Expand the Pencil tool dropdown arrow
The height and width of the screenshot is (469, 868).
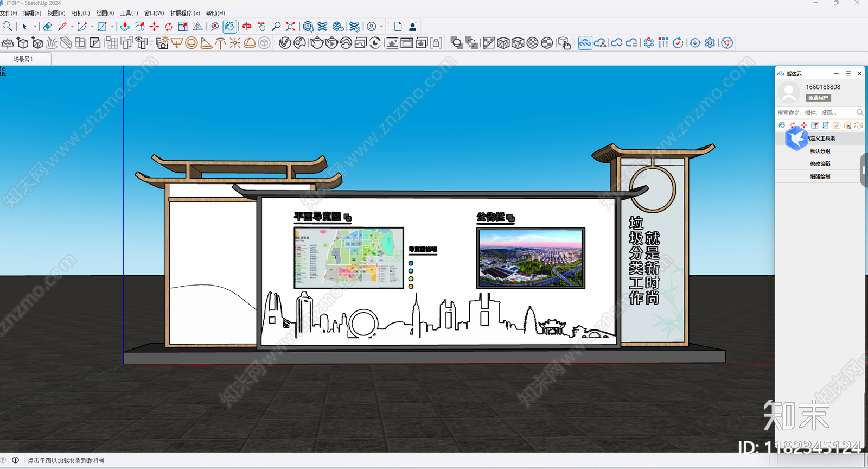pos(72,26)
